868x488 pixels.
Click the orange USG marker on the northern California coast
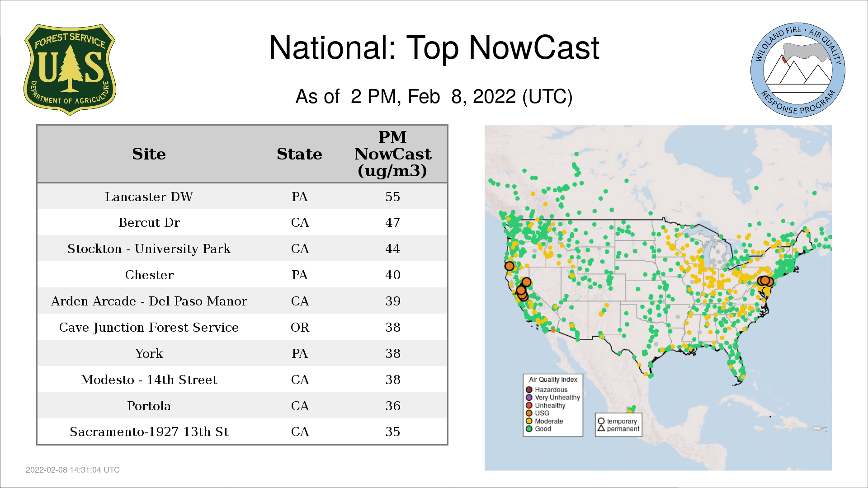[509, 266]
